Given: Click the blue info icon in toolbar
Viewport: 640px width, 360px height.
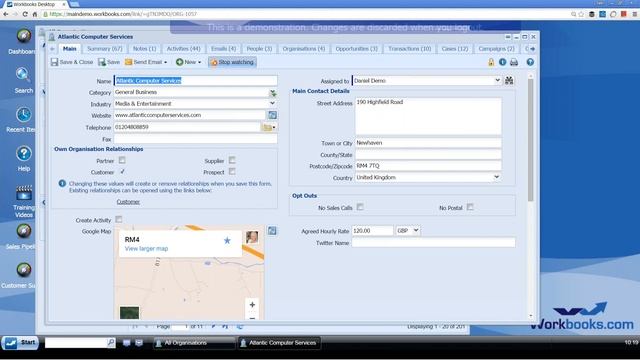Looking at the screenshot, I should coord(502,62).
